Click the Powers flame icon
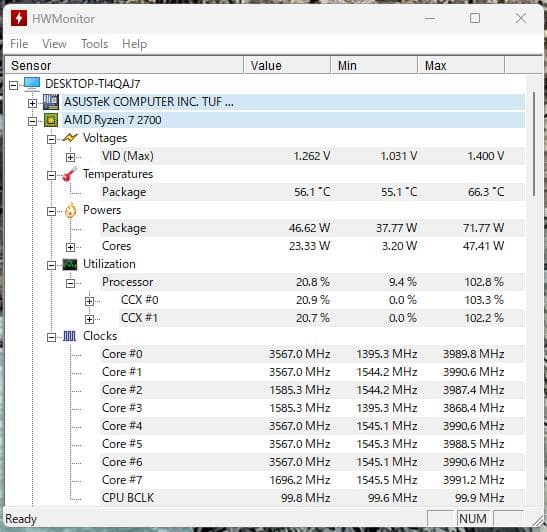This screenshot has width=547, height=532. pos(70,210)
